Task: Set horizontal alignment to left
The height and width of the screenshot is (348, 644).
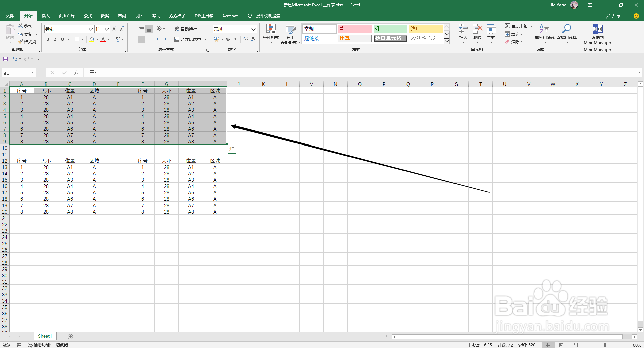Action: coord(134,39)
